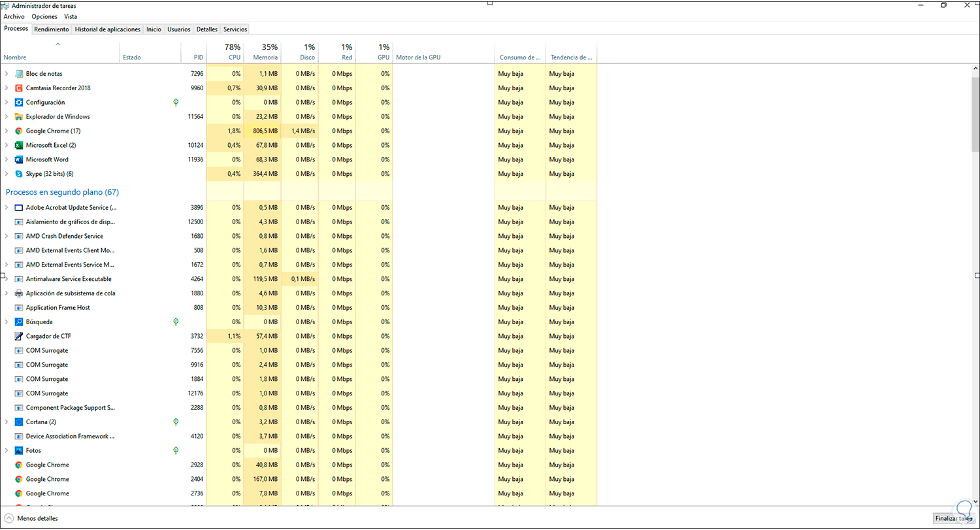
Task: Open the Servicios tab
Action: point(235,29)
